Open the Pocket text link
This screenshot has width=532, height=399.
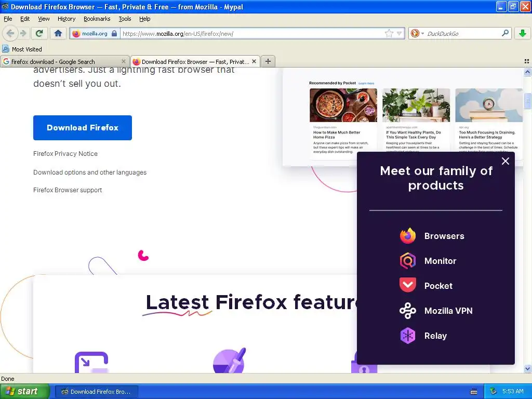(438, 286)
